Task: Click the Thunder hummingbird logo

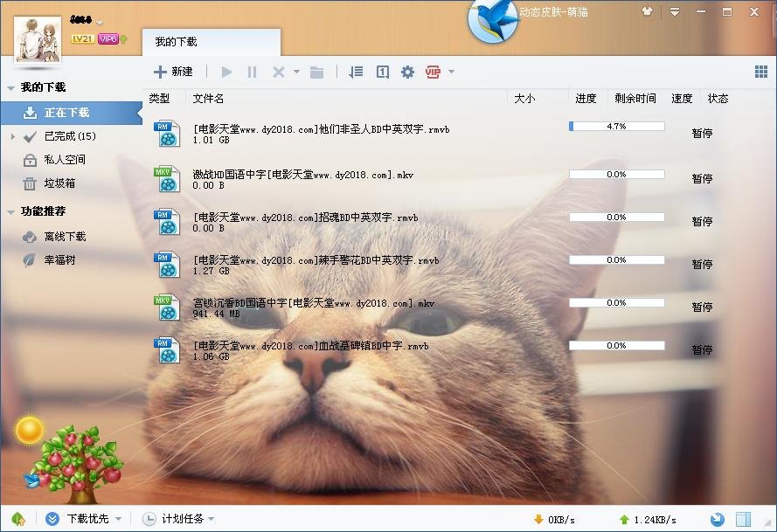Action: click(493, 21)
